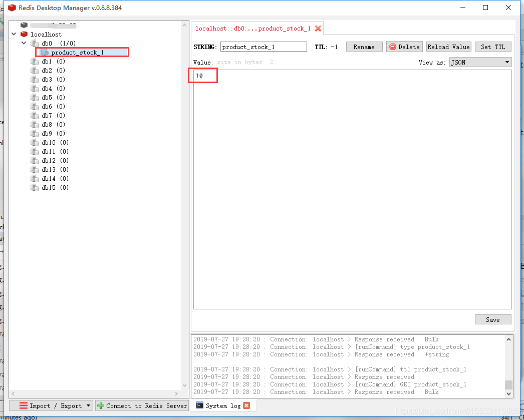
Task: Click the db14 database icon
Action: [x=35, y=178]
